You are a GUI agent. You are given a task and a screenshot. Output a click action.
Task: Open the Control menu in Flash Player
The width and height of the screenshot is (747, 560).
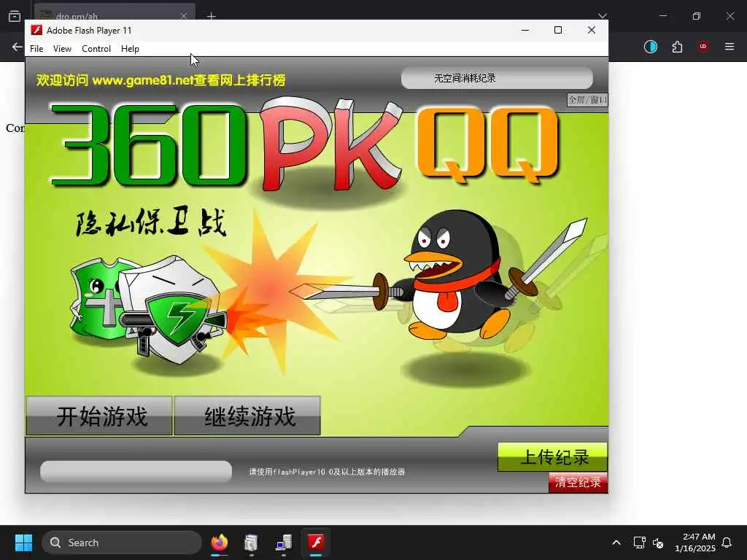tap(96, 49)
